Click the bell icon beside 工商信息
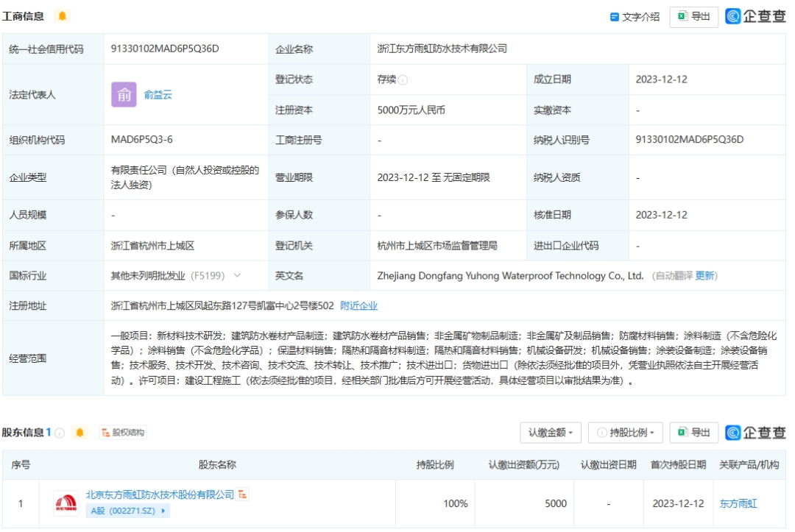 tap(62, 16)
